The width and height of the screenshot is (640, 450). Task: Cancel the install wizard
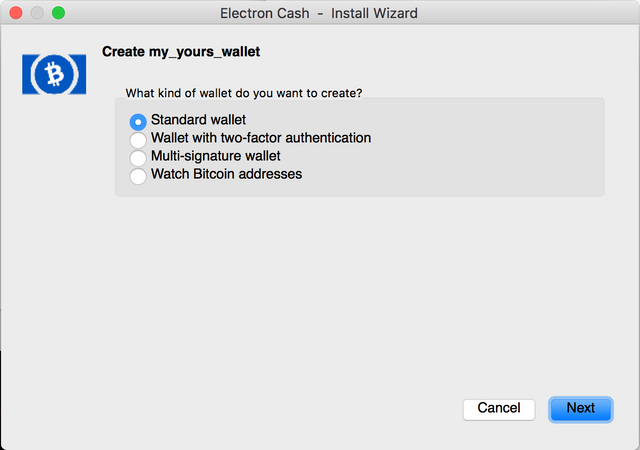[498, 408]
